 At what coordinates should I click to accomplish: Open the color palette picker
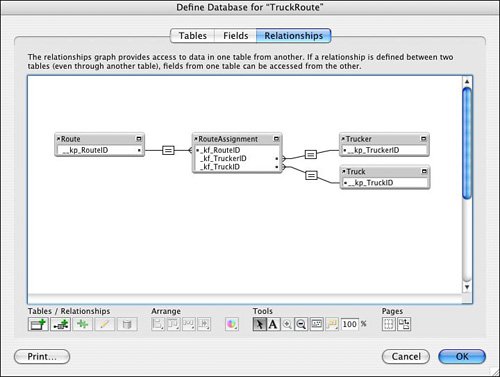click(232, 324)
